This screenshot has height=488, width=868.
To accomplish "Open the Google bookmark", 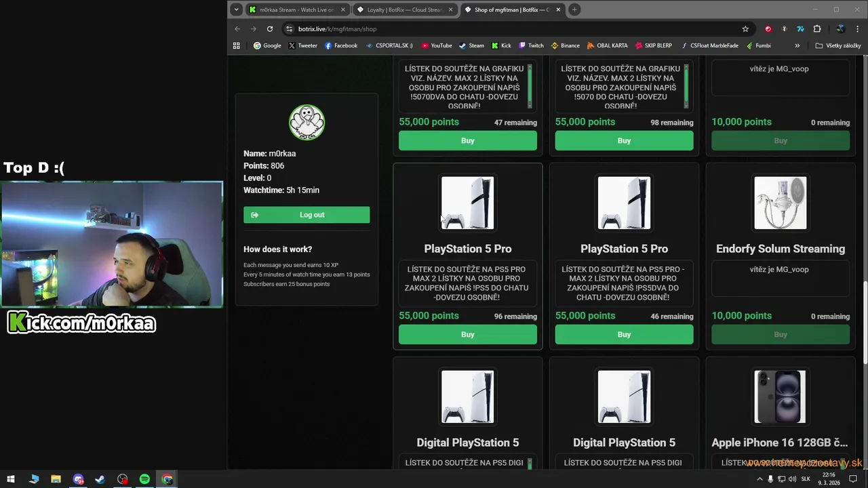I will click(x=267, y=45).
